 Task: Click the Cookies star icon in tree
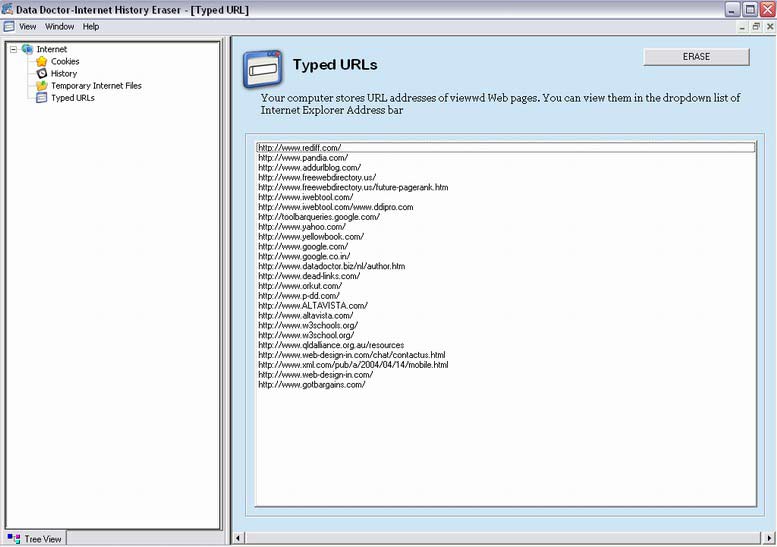point(42,62)
